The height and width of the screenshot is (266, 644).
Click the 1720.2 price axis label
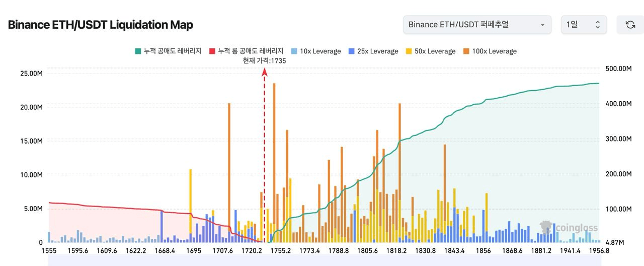pyautogui.click(x=252, y=250)
